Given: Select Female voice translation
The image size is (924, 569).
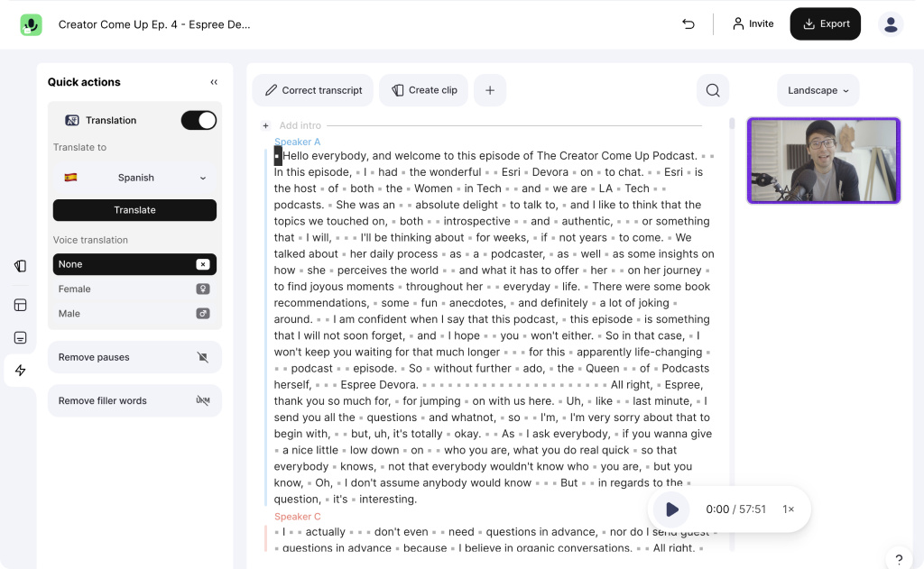Looking at the screenshot, I should point(135,289).
